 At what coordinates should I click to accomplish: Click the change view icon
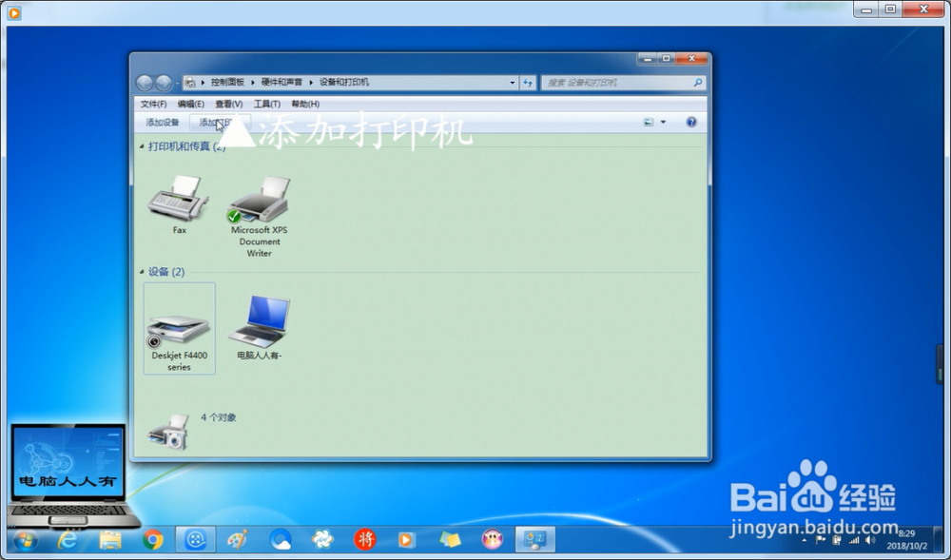[x=649, y=123]
